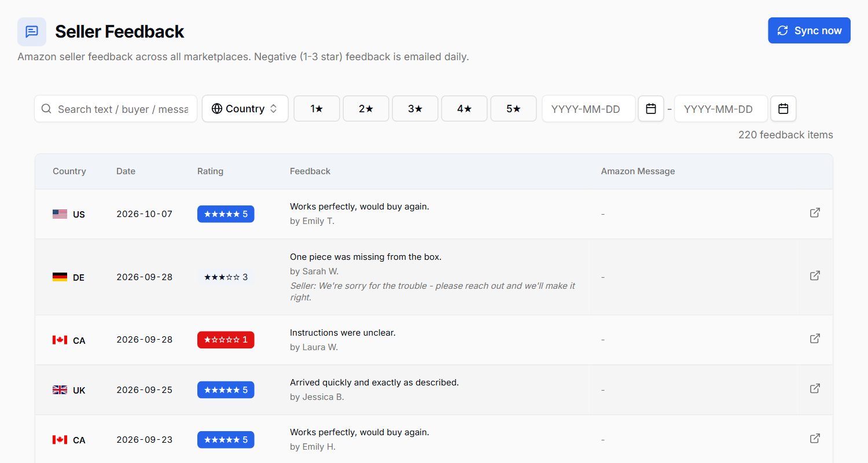Open the end date calendar picker
This screenshot has width=868, height=463.
[784, 109]
